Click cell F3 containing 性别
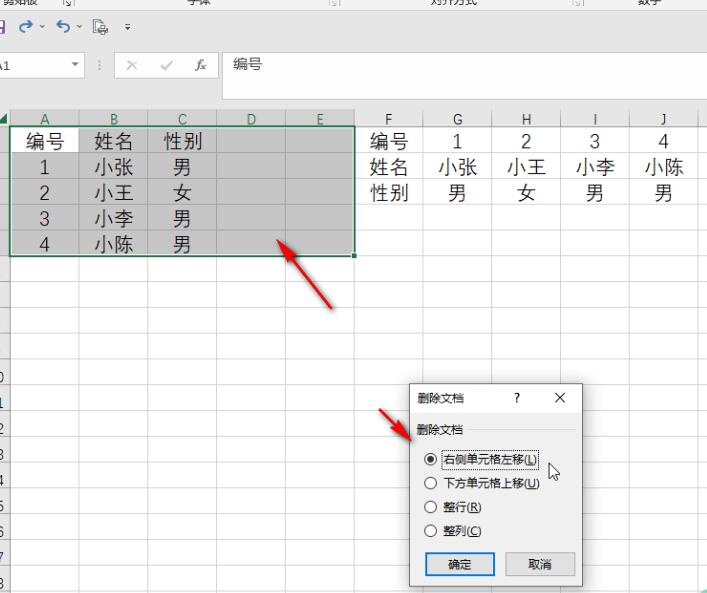Viewport: 707px width, 593px height. (389, 192)
